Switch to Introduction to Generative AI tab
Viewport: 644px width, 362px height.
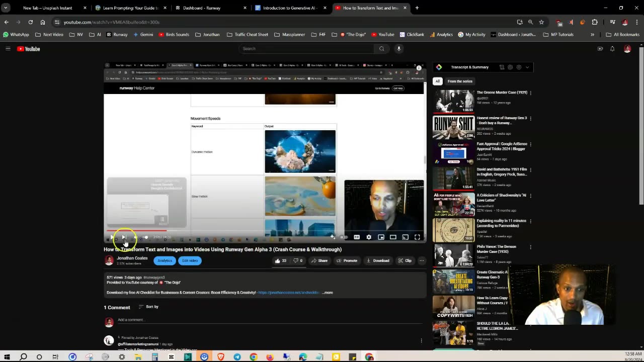point(291,8)
